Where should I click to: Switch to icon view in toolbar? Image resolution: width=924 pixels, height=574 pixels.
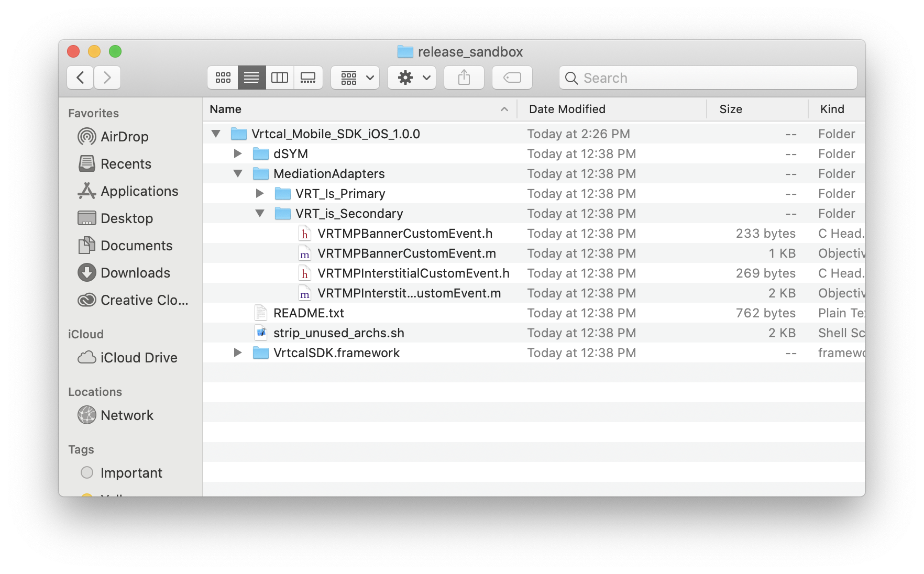coord(223,78)
